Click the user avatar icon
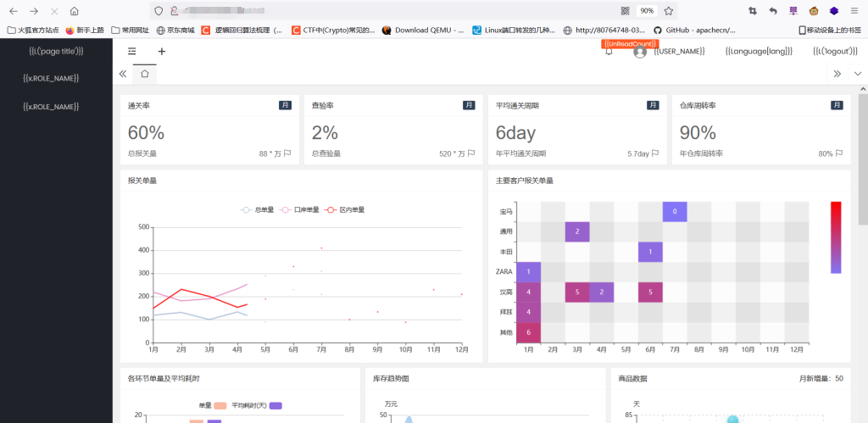Viewport: 868px width, 423px height. click(x=640, y=52)
